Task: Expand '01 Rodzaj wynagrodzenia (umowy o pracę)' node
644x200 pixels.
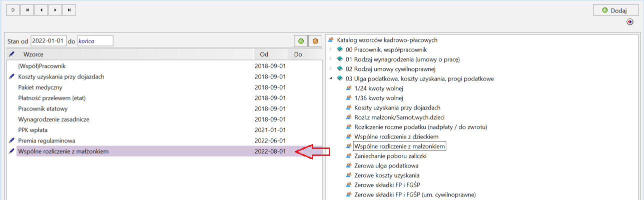Action: click(331, 59)
